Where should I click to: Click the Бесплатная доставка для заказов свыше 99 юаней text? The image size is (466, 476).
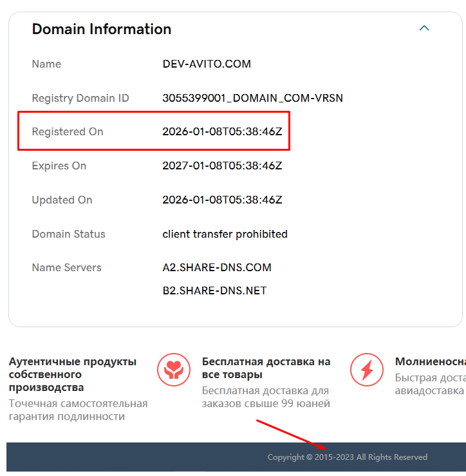[266, 397]
